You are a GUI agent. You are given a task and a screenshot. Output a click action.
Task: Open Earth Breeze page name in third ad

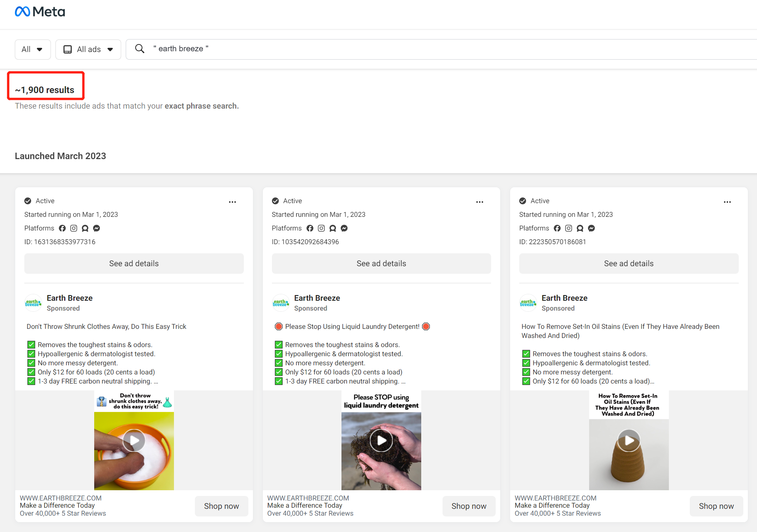pos(564,298)
